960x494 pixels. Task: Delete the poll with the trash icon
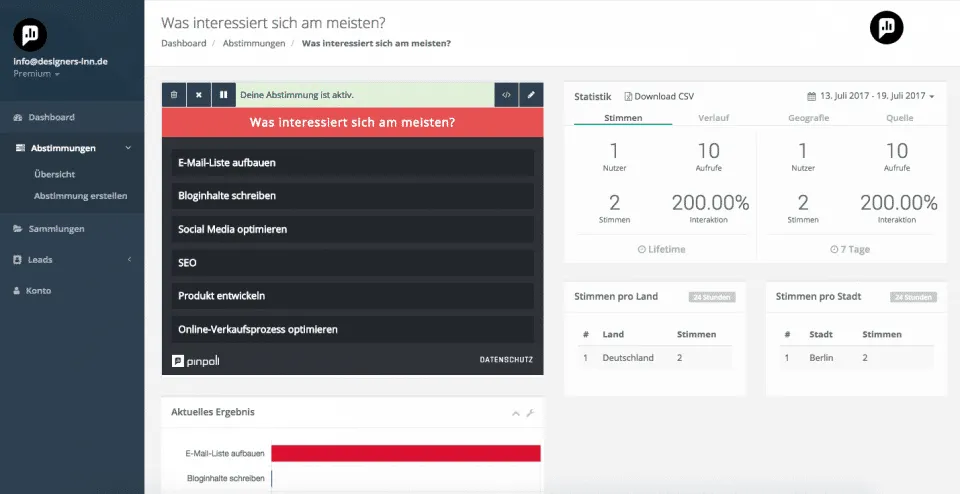point(174,95)
